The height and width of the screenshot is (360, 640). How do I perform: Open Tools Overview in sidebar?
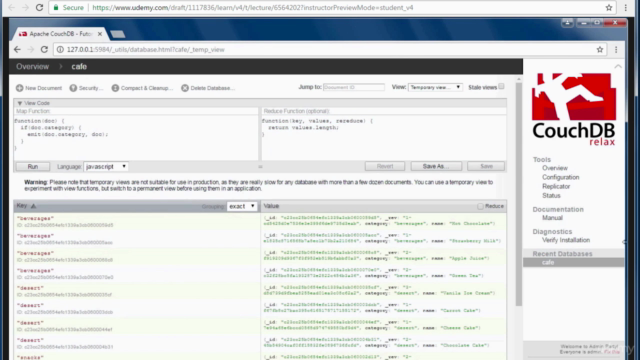pos(555,168)
